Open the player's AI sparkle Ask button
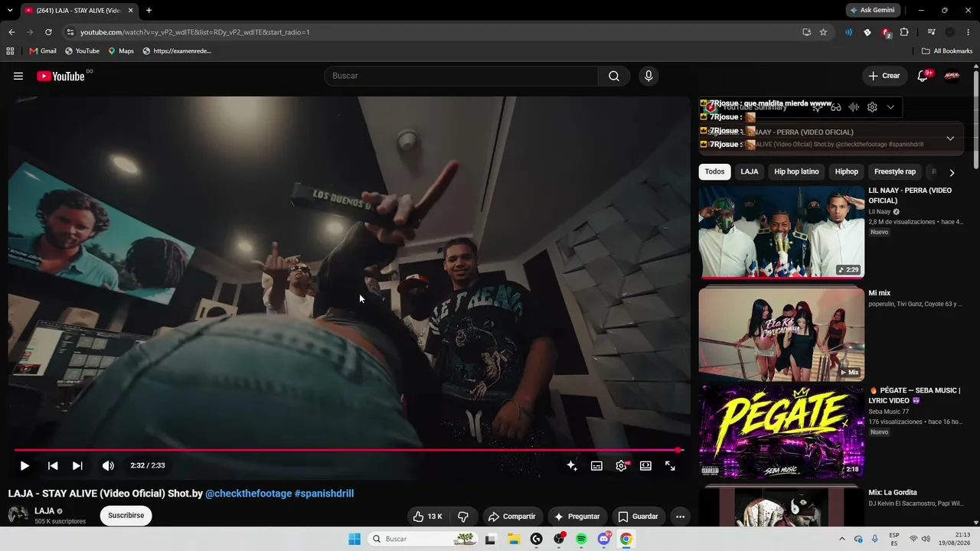Image resolution: width=980 pixels, height=551 pixels. click(572, 465)
